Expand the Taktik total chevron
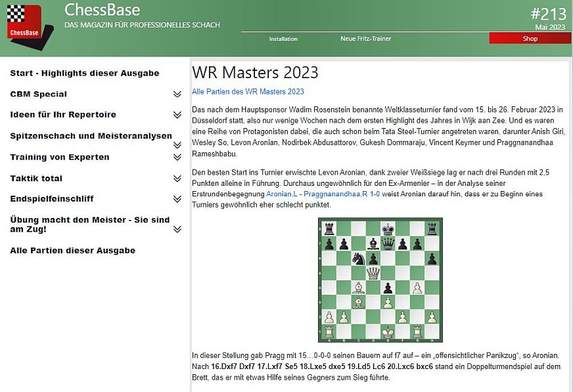Viewport: 573px width, 392px height. click(x=177, y=179)
